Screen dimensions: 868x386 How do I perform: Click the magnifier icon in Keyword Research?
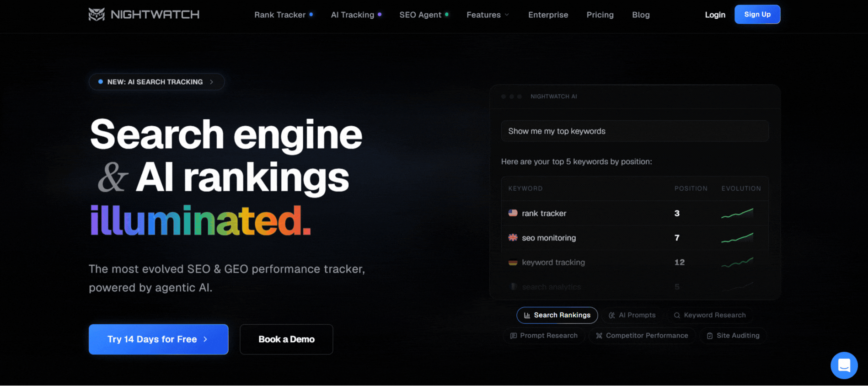click(x=677, y=315)
